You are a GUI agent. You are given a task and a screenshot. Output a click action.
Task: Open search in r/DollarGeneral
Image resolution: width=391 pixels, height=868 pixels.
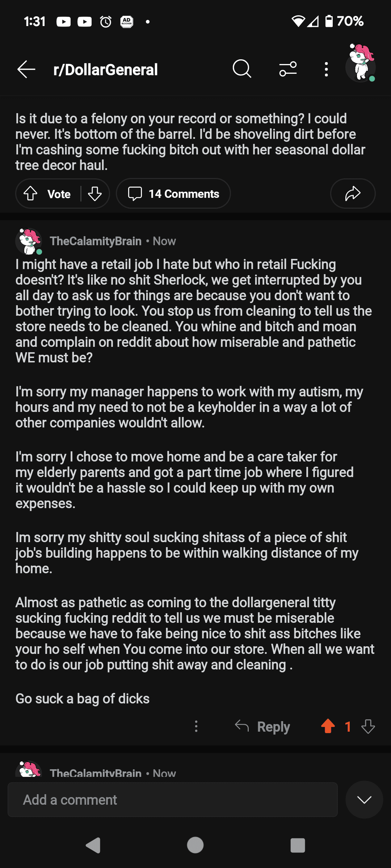241,69
